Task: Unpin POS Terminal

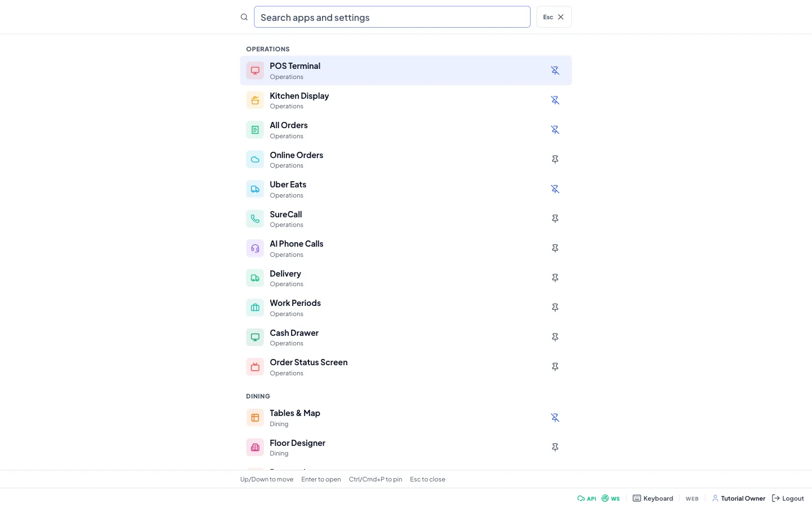Action: 555,71
